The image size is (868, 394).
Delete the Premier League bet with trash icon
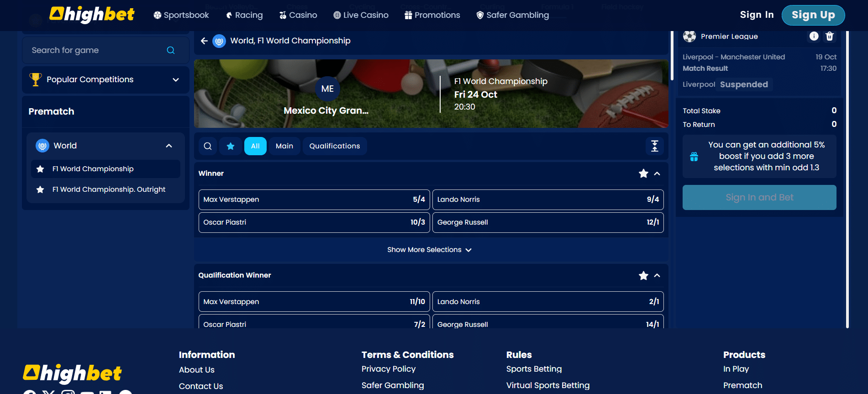point(830,37)
